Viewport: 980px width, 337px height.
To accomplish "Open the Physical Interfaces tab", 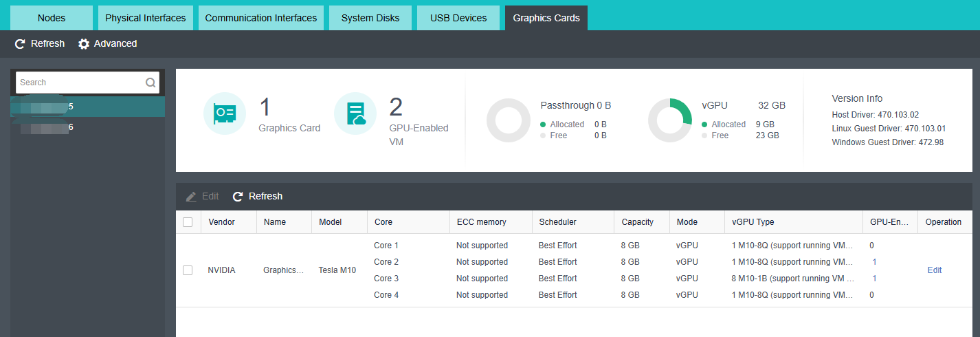I will (145, 18).
